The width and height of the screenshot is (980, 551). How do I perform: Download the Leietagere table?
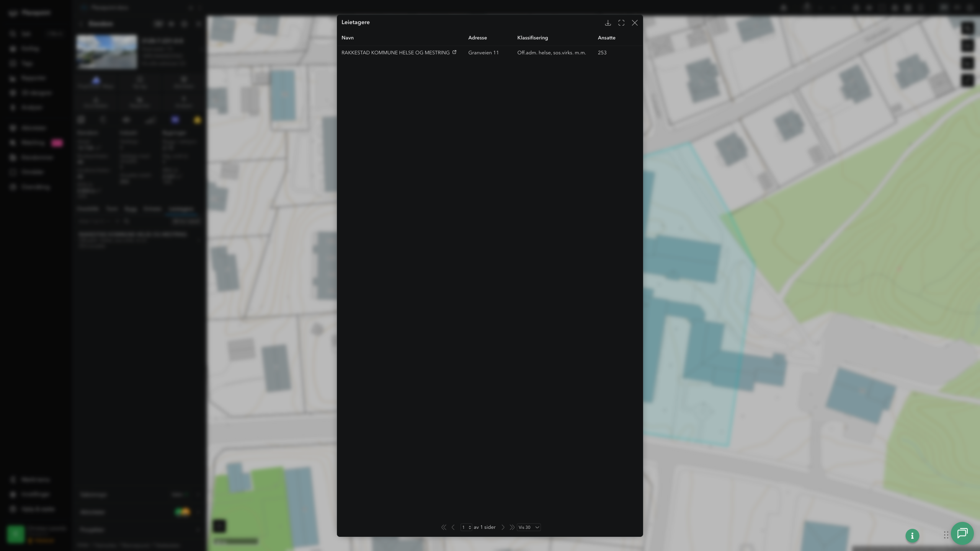click(608, 23)
